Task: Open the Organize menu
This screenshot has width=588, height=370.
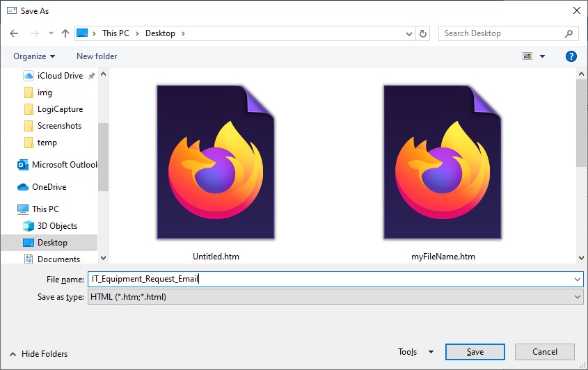Action: click(34, 56)
